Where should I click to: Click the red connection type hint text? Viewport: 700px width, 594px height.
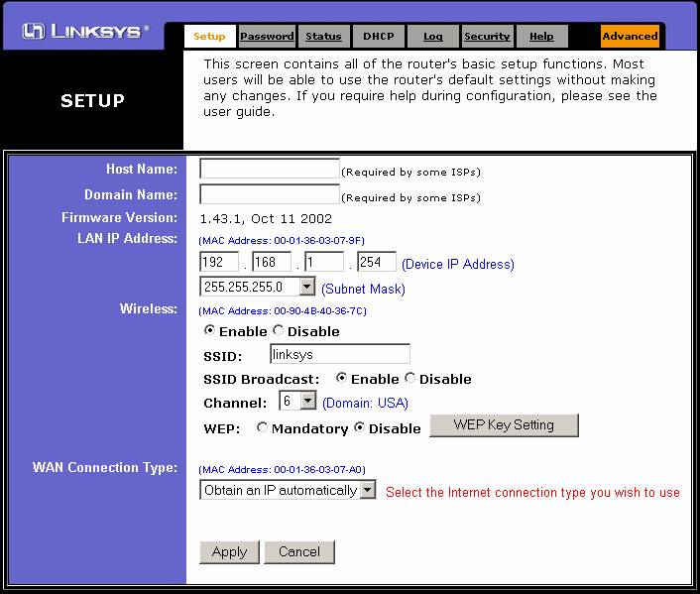532,492
